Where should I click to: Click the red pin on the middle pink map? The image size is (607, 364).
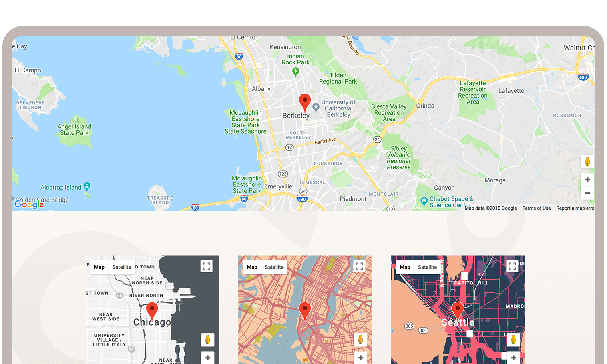pyautogui.click(x=305, y=311)
